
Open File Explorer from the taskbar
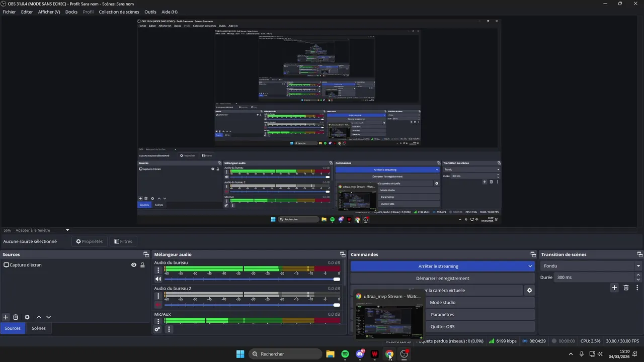coord(330,354)
